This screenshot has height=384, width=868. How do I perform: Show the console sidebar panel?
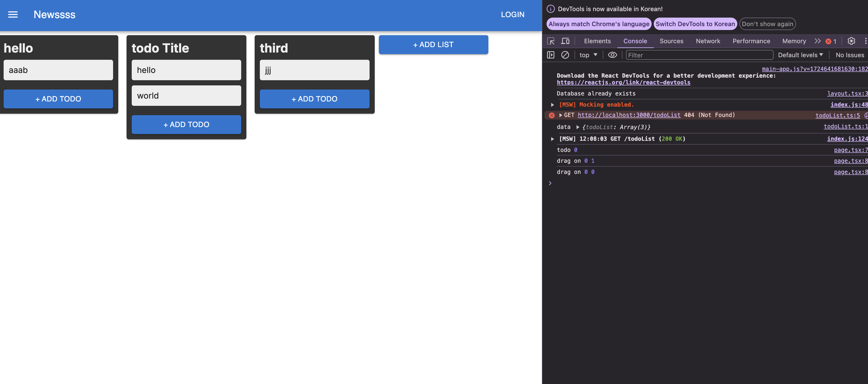[x=550, y=55]
